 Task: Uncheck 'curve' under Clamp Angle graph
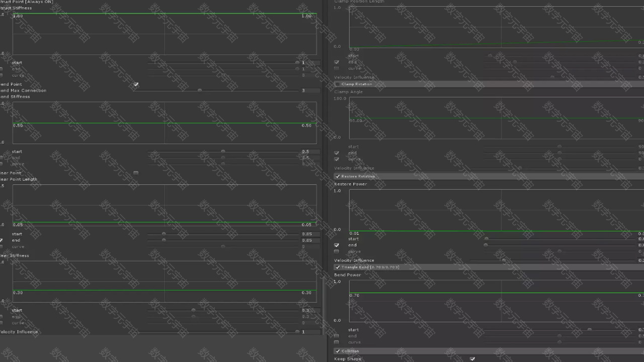pyautogui.click(x=337, y=159)
